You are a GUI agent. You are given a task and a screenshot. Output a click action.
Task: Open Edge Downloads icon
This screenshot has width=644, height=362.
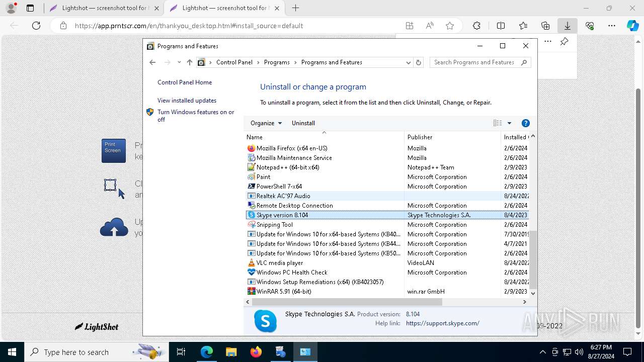click(567, 26)
